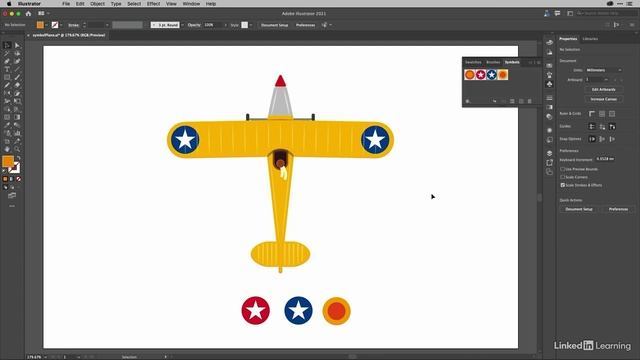Switch to the Libraries tab
Image resolution: width=640 pixels, height=360 pixels.
pyautogui.click(x=590, y=39)
